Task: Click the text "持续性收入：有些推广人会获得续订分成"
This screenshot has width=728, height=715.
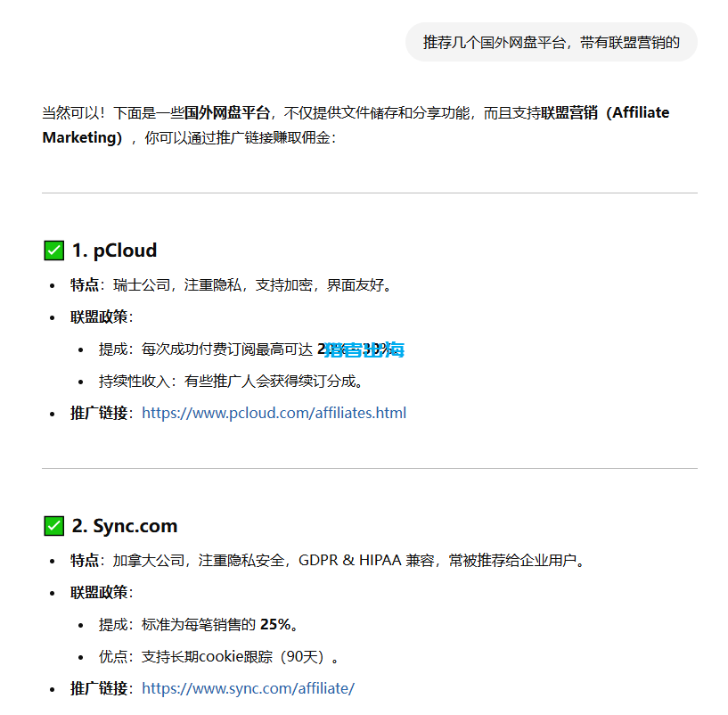Action: pos(227,381)
